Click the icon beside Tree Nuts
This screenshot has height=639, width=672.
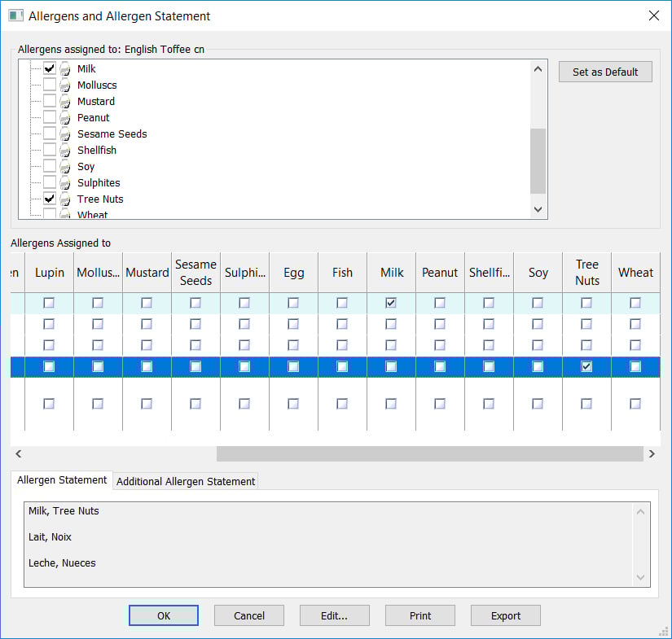pos(65,199)
